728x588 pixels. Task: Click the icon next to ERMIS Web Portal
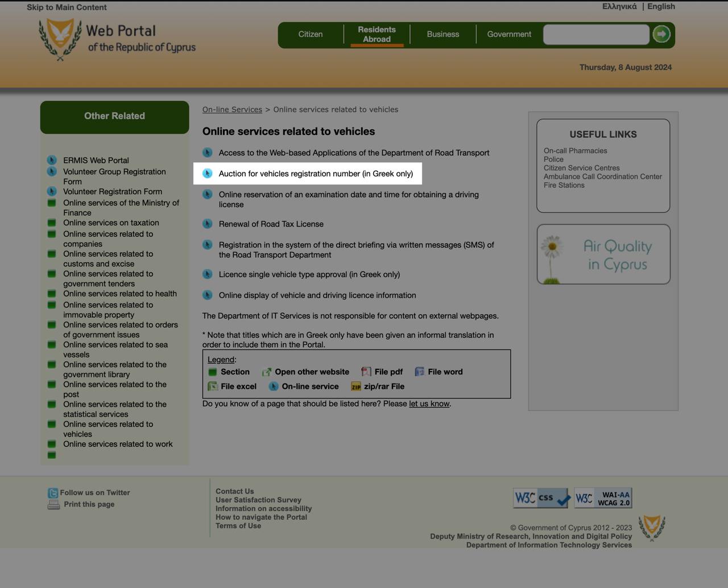[x=52, y=160]
